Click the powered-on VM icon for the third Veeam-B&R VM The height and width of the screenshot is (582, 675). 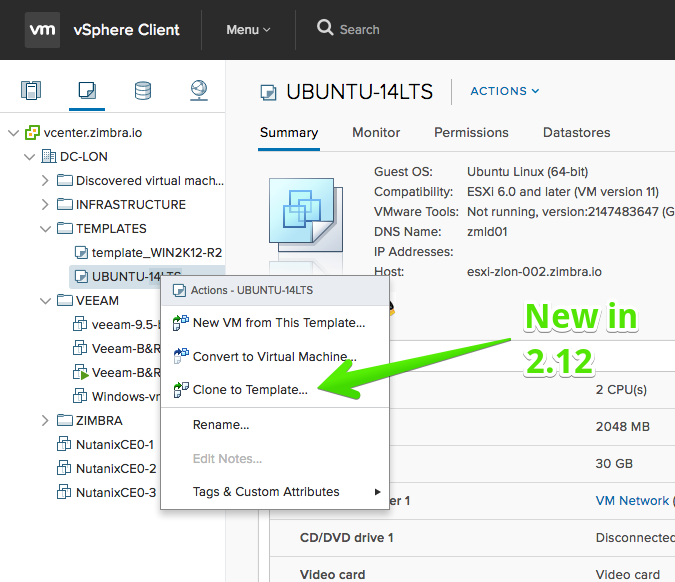tap(81, 372)
